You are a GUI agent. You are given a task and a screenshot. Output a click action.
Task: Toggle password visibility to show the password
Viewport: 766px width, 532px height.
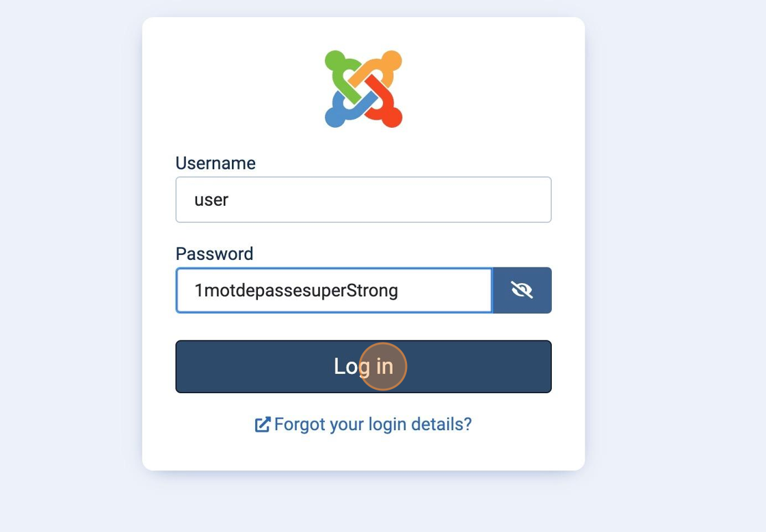[x=522, y=289]
